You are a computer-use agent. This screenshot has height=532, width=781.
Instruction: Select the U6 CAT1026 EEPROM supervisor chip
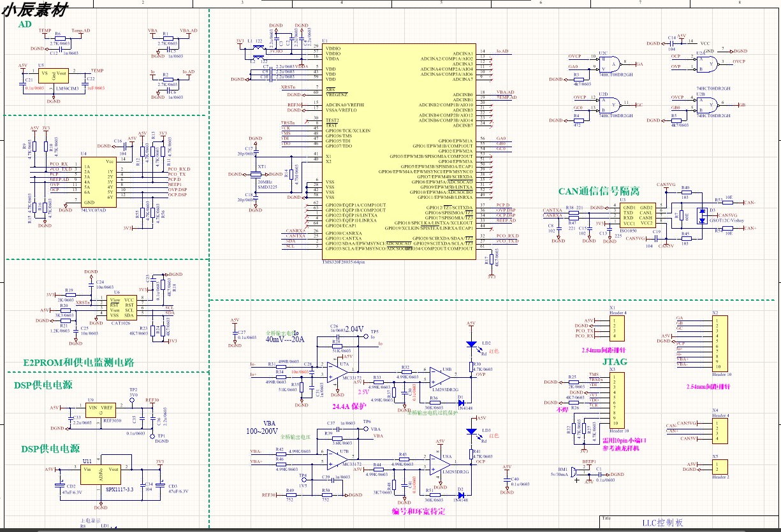pyautogui.click(x=122, y=308)
